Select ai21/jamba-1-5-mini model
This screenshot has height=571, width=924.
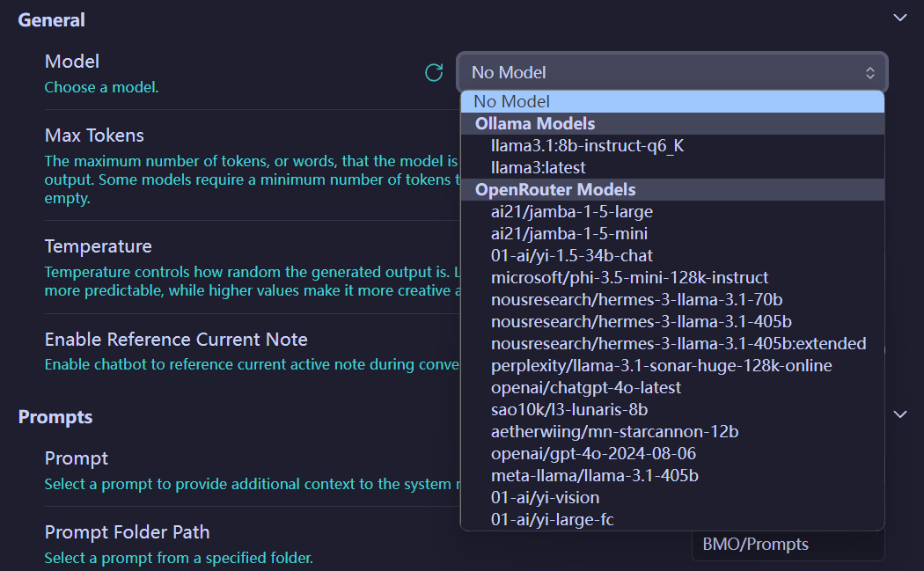[x=569, y=233]
